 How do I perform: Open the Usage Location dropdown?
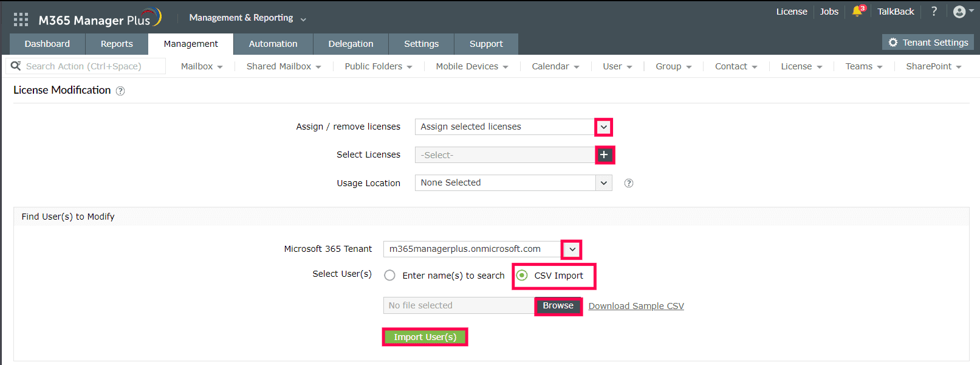click(x=603, y=183)
